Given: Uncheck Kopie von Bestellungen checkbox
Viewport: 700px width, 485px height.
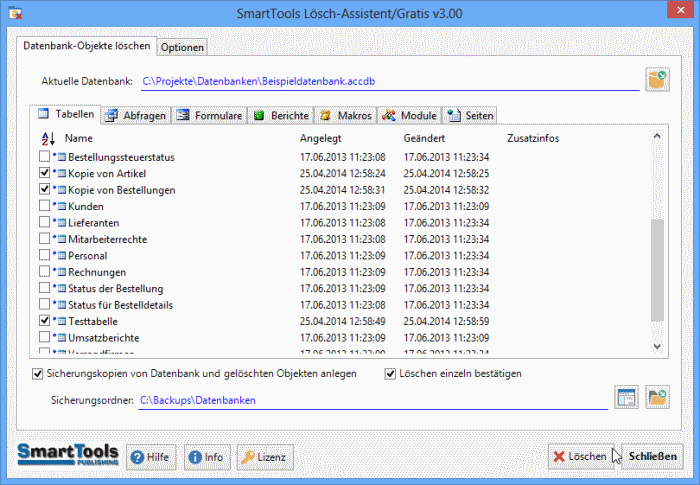Looking at the screenshot, I should (44, 189).
